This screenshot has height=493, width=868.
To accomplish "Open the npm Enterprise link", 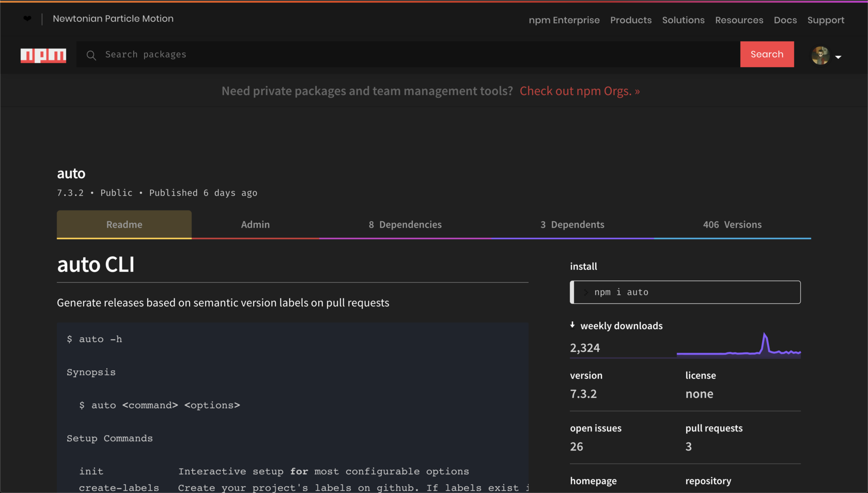I will (x=564, y=20).
